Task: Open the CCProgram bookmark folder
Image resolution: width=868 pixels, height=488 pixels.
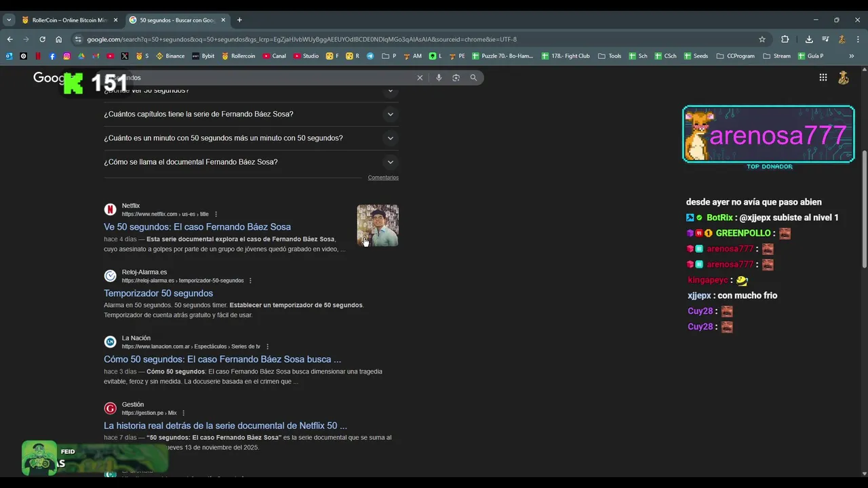Action: pos(735,56)
